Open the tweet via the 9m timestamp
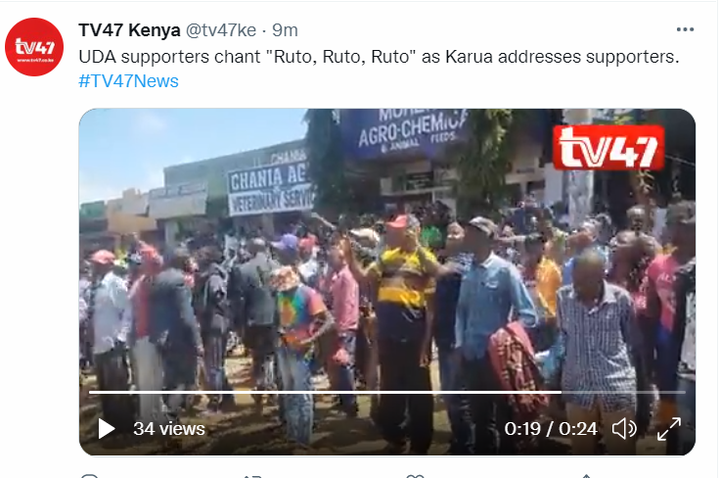The image size is (720, 478). point(285,30)
